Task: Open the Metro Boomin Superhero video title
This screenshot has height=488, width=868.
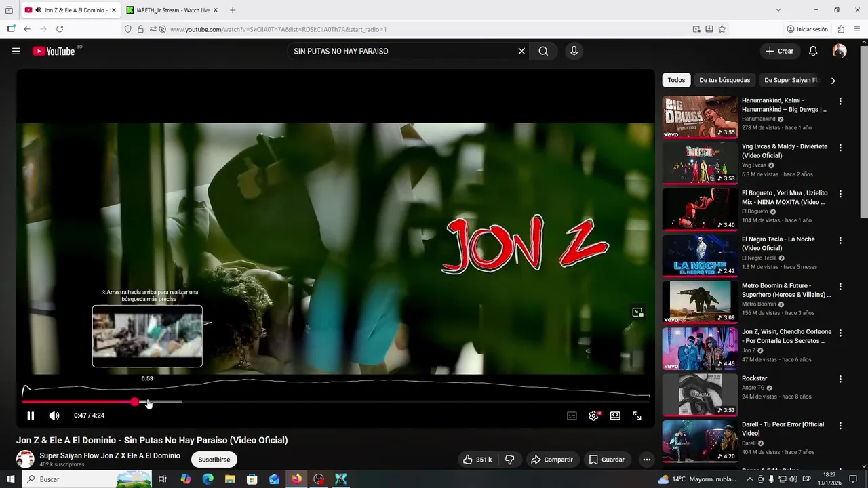Action: [x=786, y=290]
